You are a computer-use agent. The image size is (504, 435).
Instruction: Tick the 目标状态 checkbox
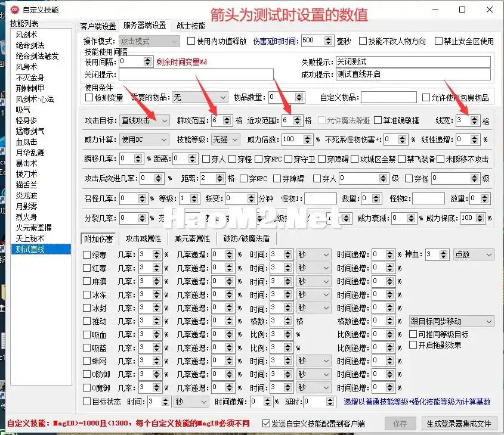[x=87, y=401]
